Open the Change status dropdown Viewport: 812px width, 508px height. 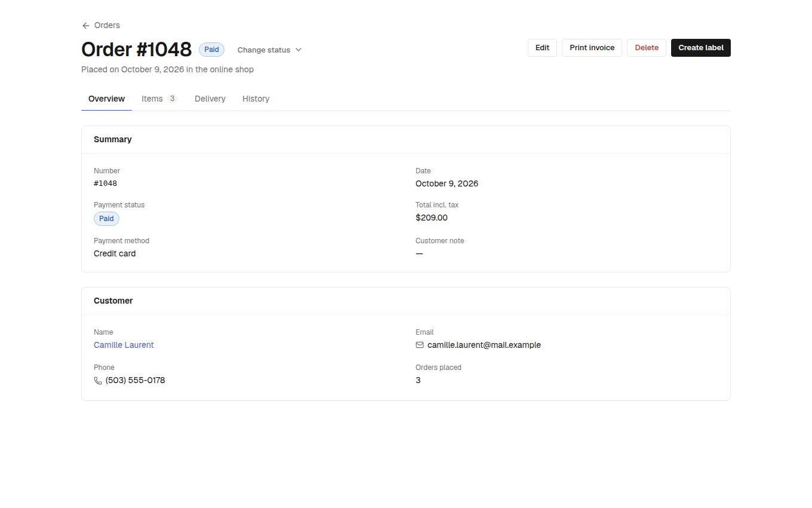(269, 50)
